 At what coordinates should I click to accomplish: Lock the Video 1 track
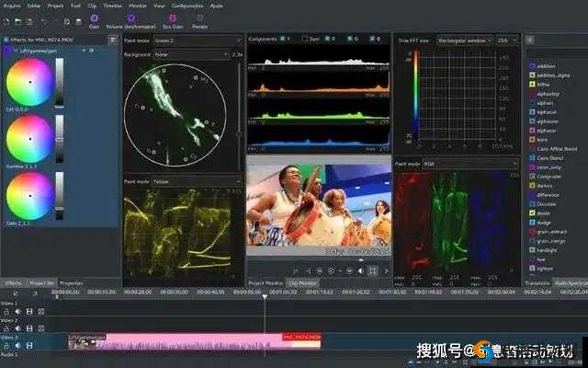(6, 312)
